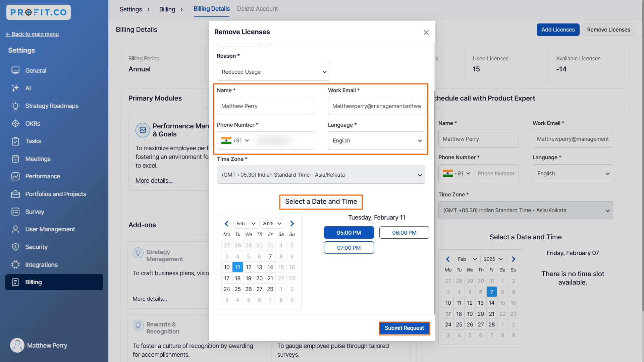Click the Integrations gear icon in sidebar
This screenshot has height=362, width=644.
pos(15,265)
